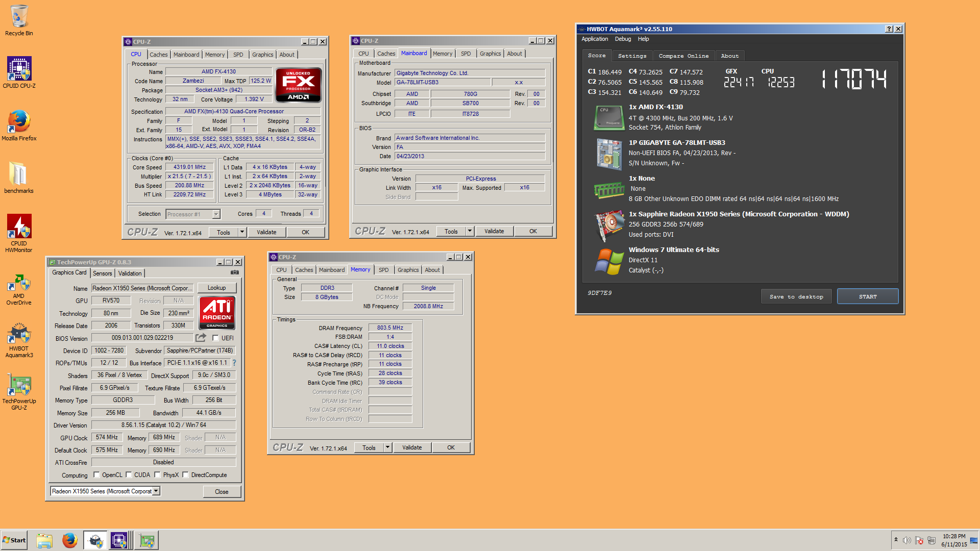Click the GPU-Z screenshot camera icon
The height and width of the screenshot is (551, 980).
[x=235, y=272]
